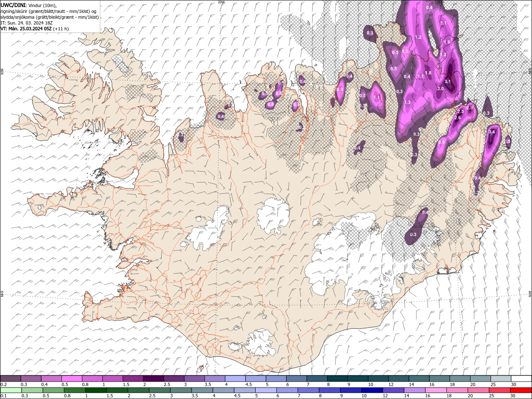Screen dimensions: 532x399
Task: Click the dark purple upper swatch labeled 2
Action: (x=153, y=379)
